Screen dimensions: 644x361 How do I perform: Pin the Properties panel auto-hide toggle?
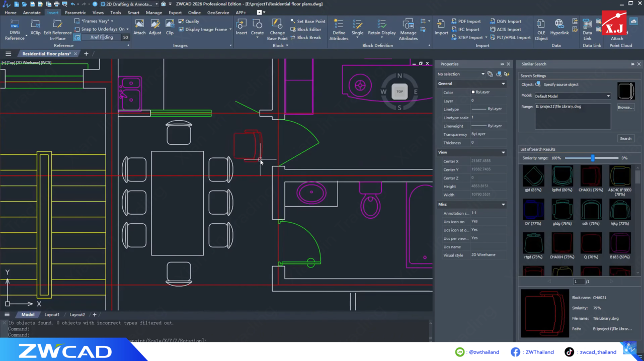click(x=502, y=64)
